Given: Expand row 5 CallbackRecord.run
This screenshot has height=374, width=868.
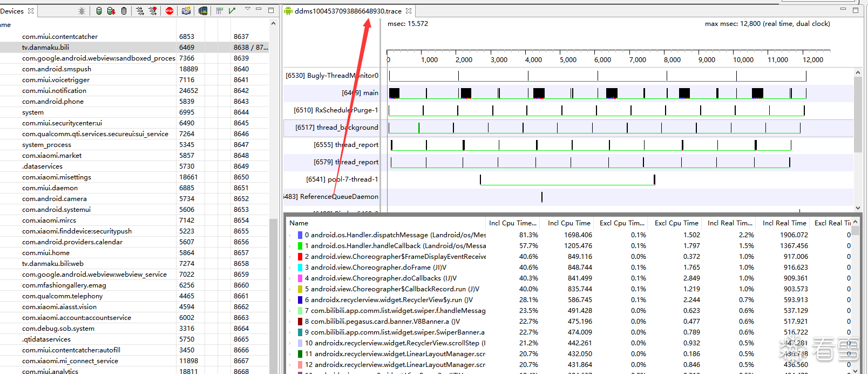Looking at the screenshot, I should click(290, 289).
